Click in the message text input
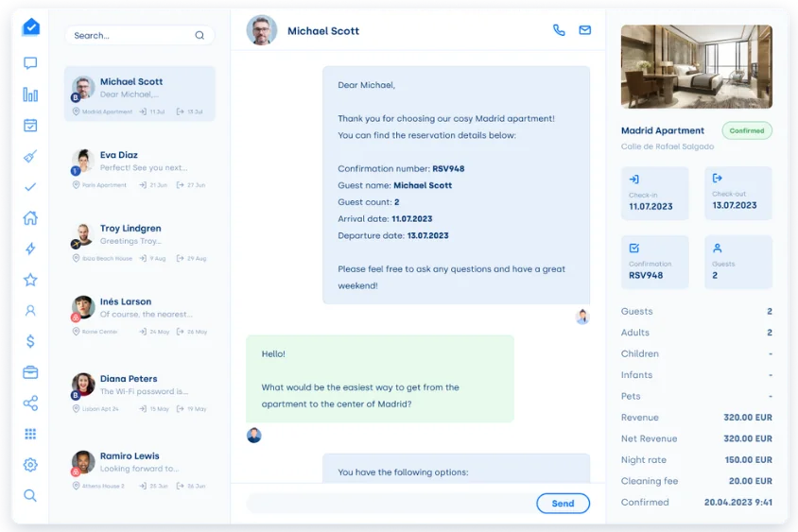This screenshot has height=532, width=798. point(390,503)
